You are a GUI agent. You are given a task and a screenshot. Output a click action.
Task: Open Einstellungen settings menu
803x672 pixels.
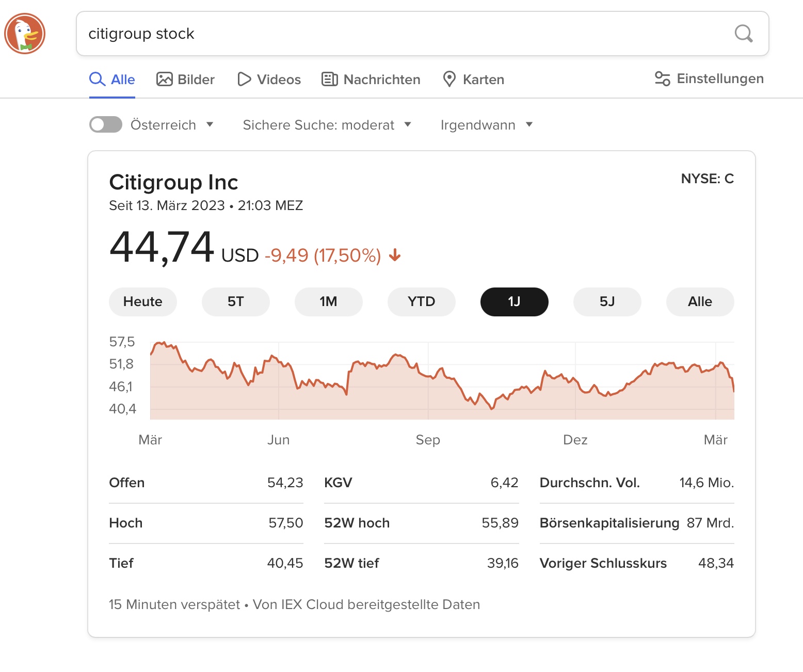(709, 78)
